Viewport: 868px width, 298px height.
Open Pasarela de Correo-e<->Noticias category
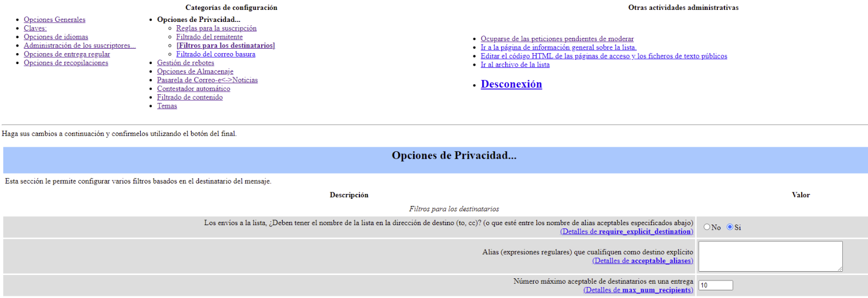click(x=207, y=80)
